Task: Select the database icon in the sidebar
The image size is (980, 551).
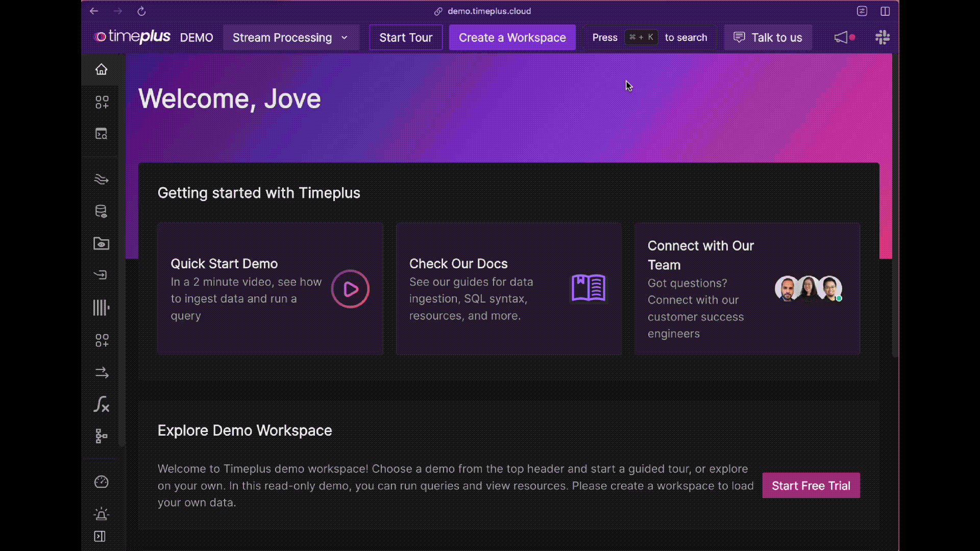Action: click(101, 211)
